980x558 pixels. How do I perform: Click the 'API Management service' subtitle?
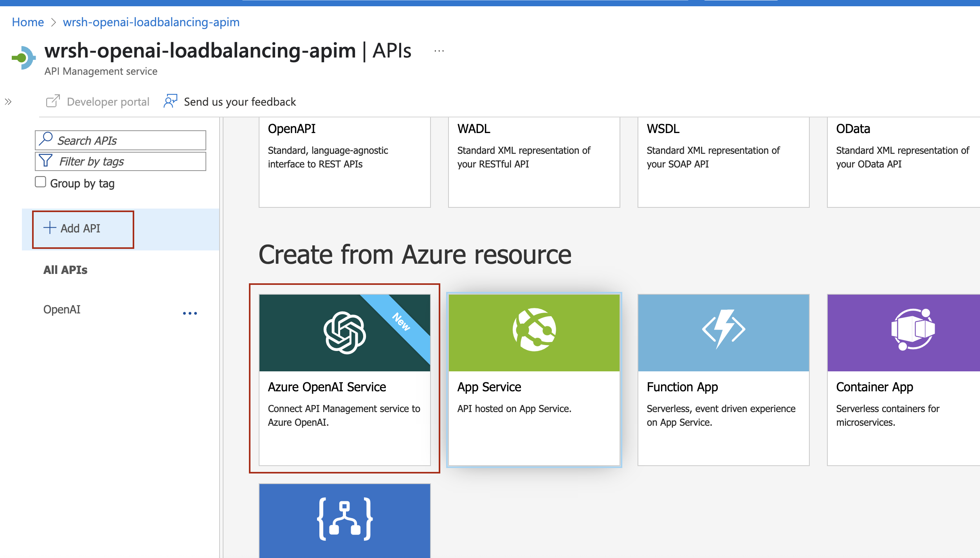101,71
